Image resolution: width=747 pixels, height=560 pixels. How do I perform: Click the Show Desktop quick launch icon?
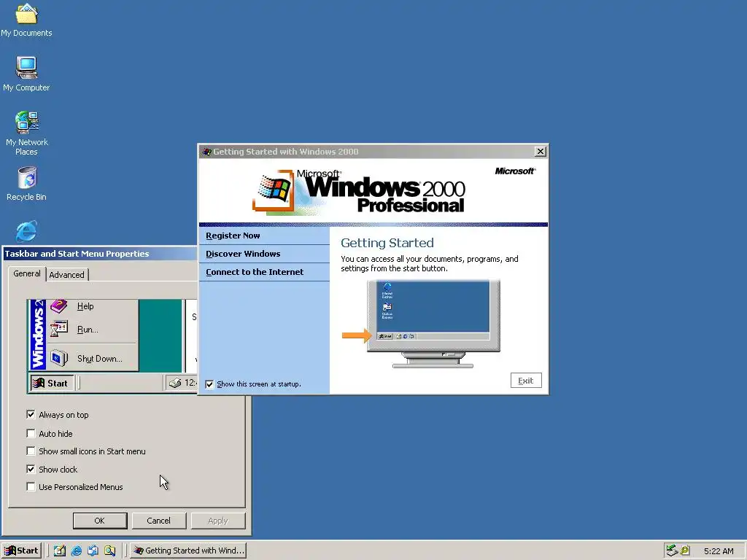60,551
